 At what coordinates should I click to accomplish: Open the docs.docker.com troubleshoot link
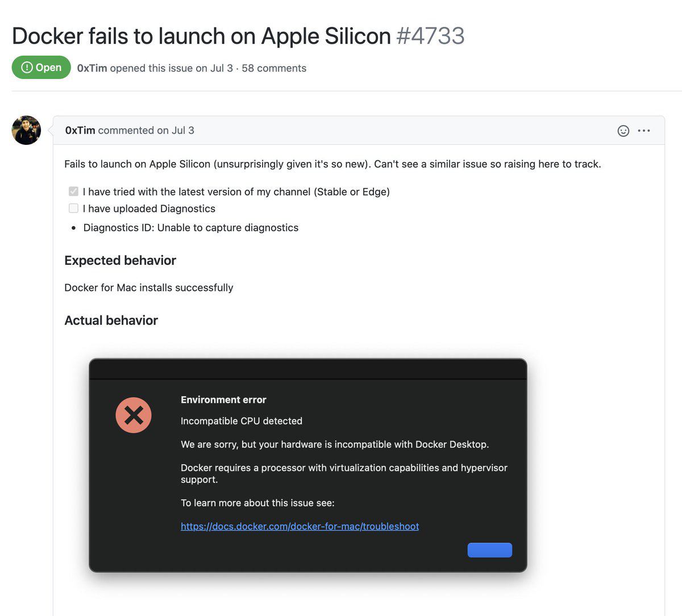pyautogui.click(x=300, y=526)
